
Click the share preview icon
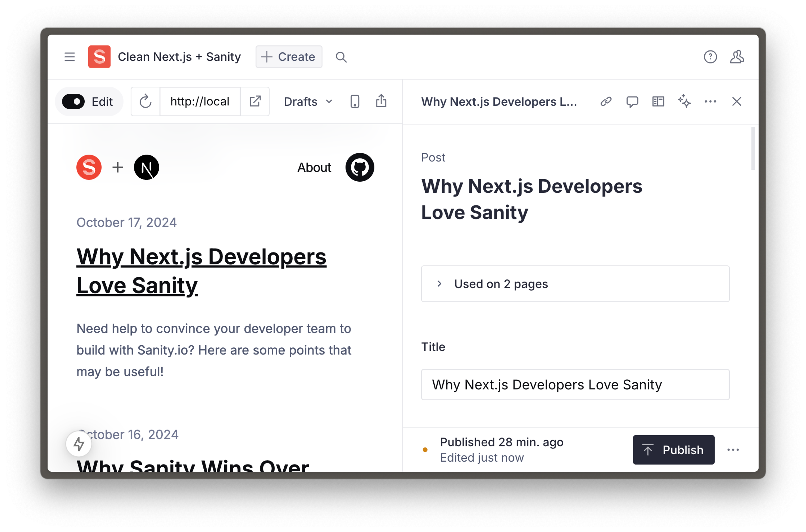pyautogui.click(x=381, y=101)
